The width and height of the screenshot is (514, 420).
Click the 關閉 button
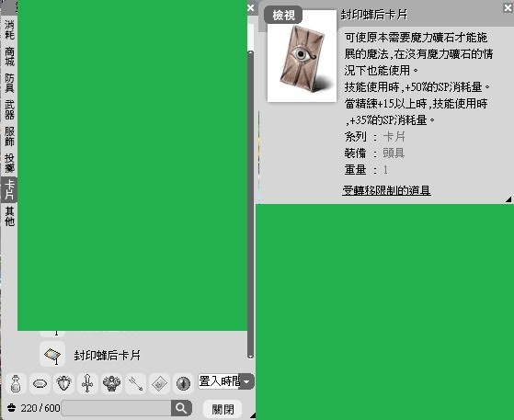[x=223, y=409]
